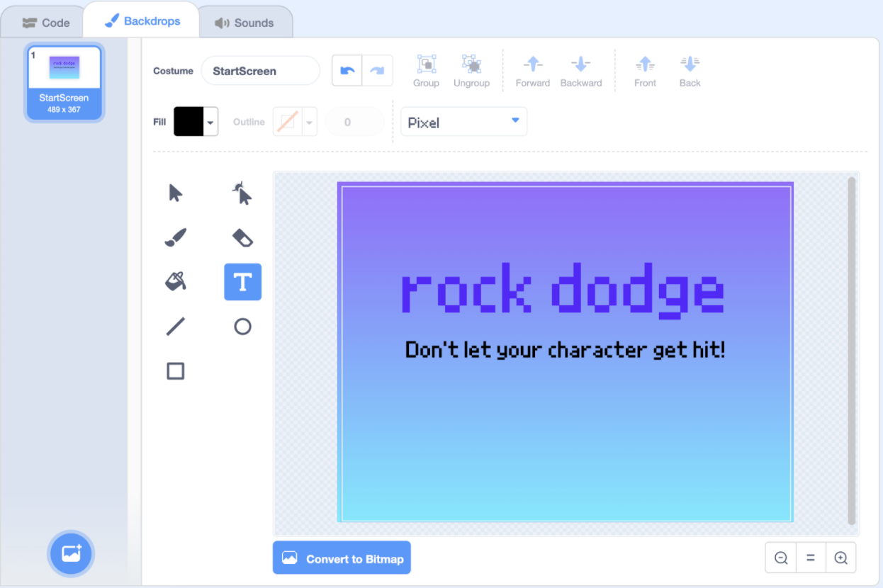Group selected objects
883x588 pixels.
click(426, 71)
